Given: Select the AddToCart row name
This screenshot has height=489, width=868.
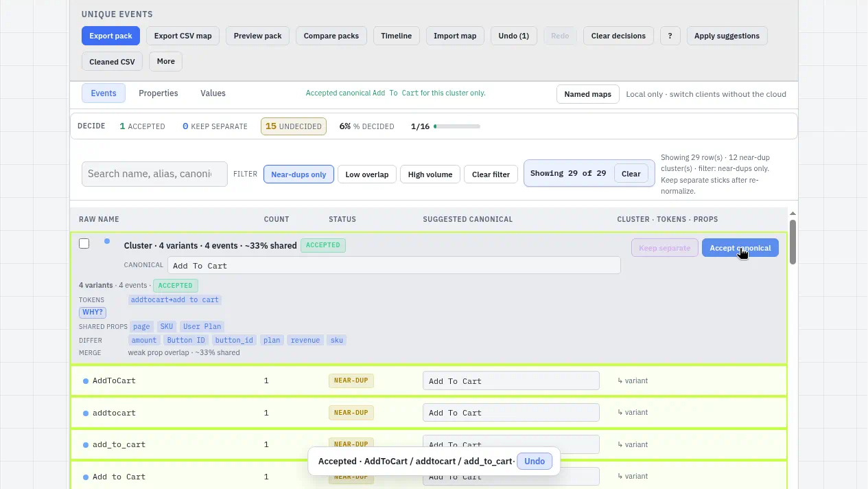Looking at the screenshot, I should pos(114,380).
